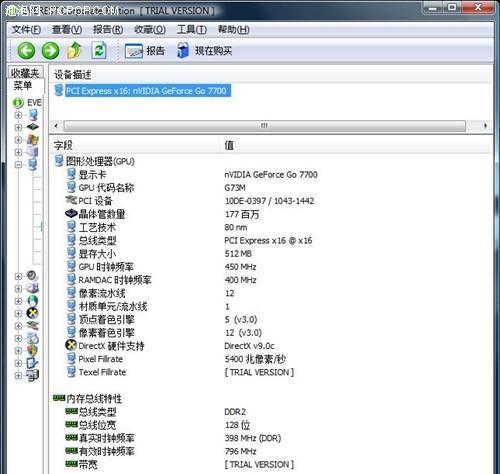Click the 字段 field column header
500x474 pixels.
pyautogui.click(x=63, y=145)
